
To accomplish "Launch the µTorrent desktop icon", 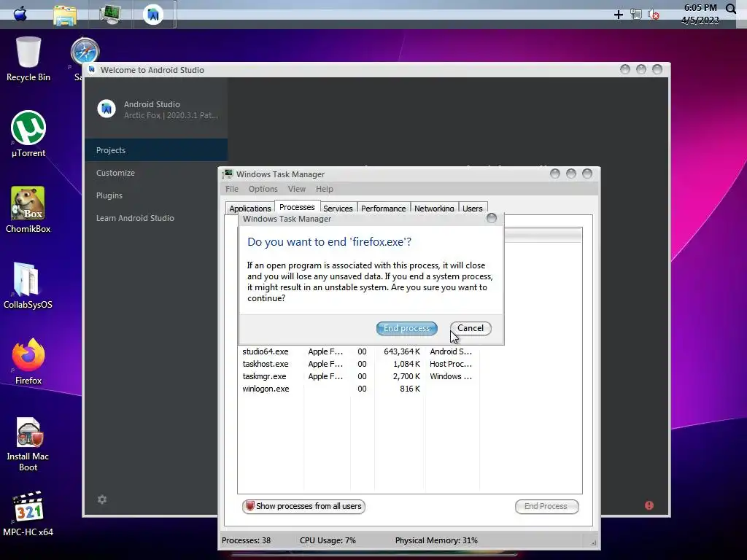I will tap(28, 134).
